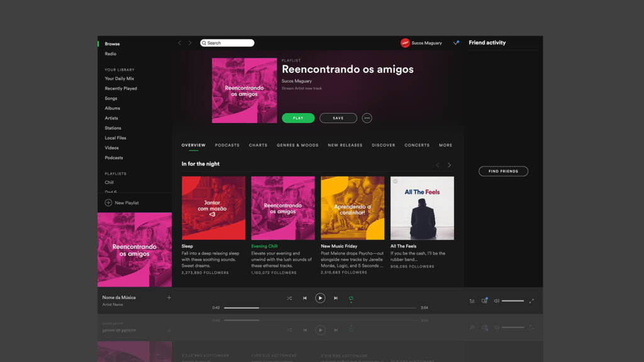Open the Sucos Maguary playlist owner link

297,81
